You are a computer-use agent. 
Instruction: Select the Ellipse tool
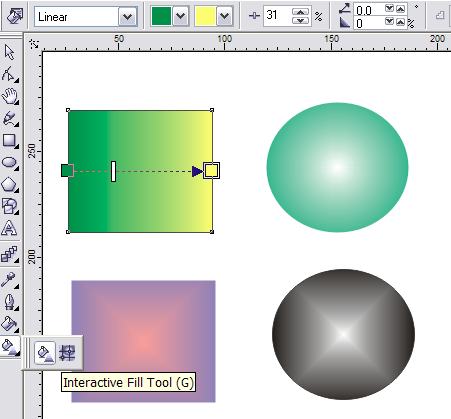pyautogui.click(x=9, y=163)
